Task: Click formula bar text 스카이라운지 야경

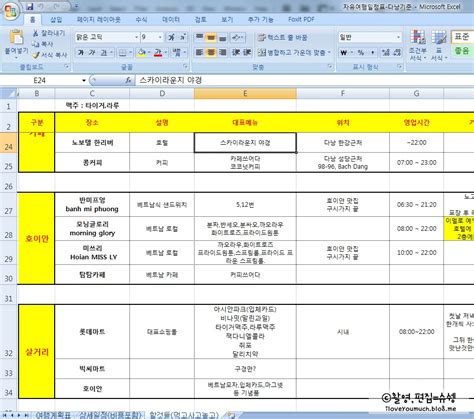Action: [171, 80]
